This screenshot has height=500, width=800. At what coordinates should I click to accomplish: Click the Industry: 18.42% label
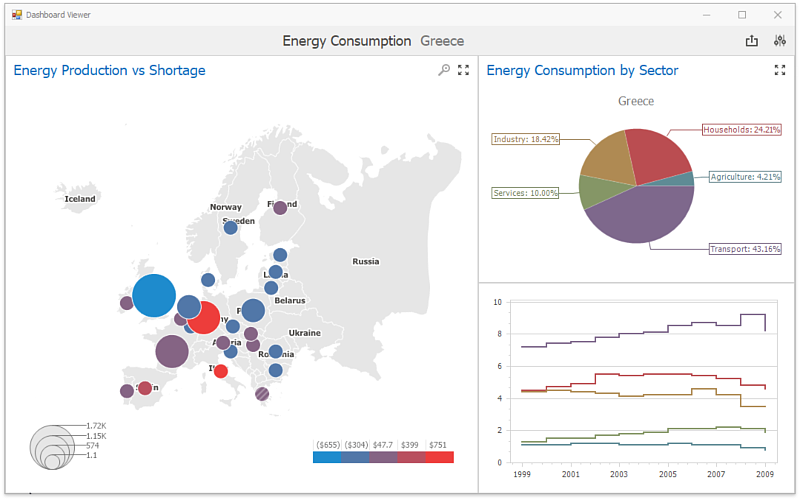[526, 139]
